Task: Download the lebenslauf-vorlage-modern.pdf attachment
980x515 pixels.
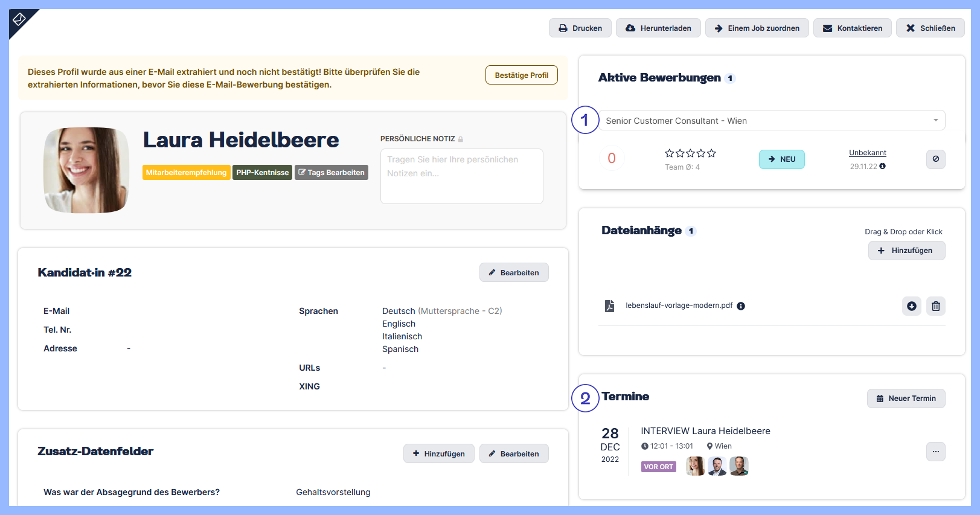Action: pos(911,306)
